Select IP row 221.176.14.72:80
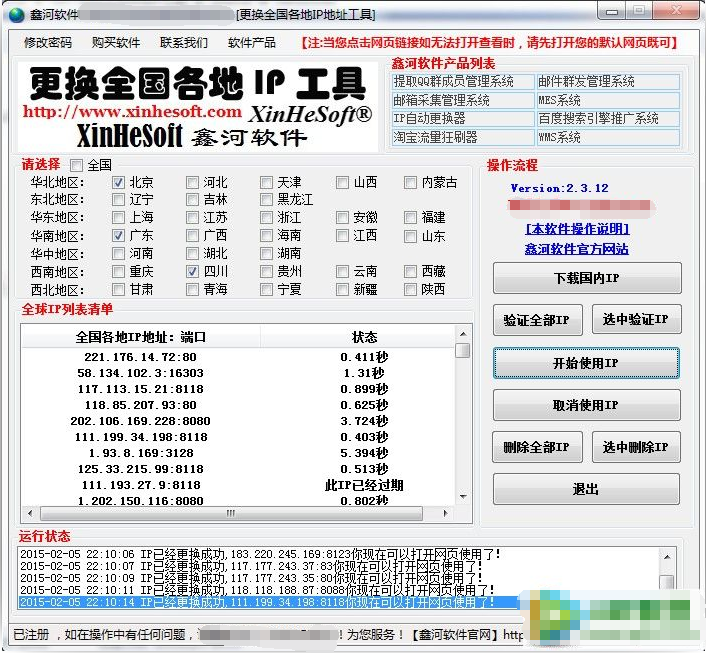Viewport: 706px width, 653px height. (x=238, y=357)
